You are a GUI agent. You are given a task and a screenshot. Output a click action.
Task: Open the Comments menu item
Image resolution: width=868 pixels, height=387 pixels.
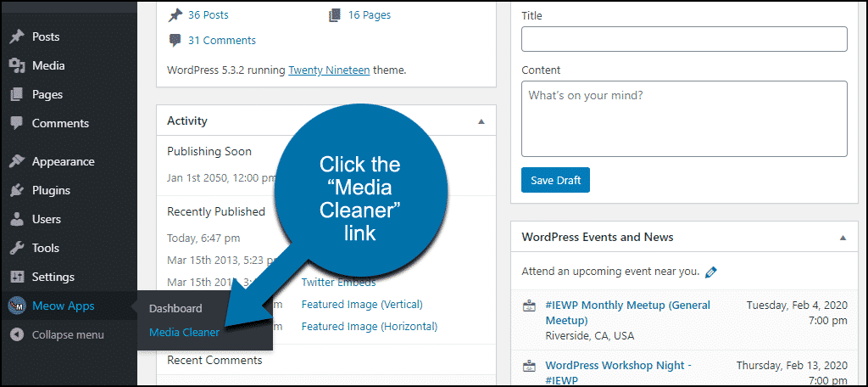[60, 123]
